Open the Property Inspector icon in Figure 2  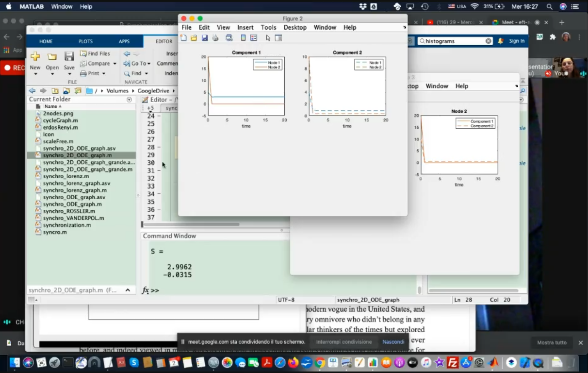(278, 38)
